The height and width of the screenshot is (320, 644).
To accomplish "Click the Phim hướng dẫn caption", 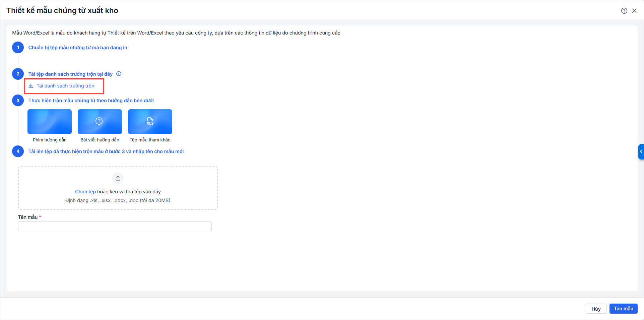I will [50, 140].
